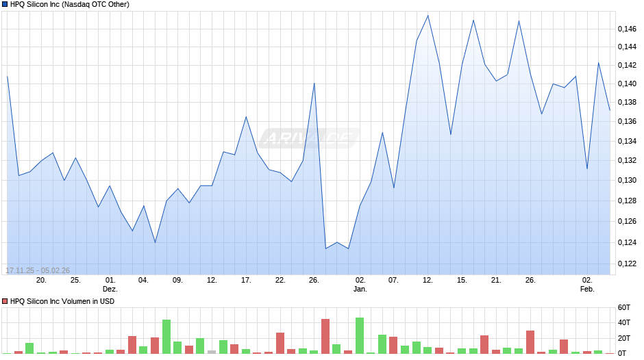
Task: Click the red volume bar at 26. January
Action: point(530,342)
